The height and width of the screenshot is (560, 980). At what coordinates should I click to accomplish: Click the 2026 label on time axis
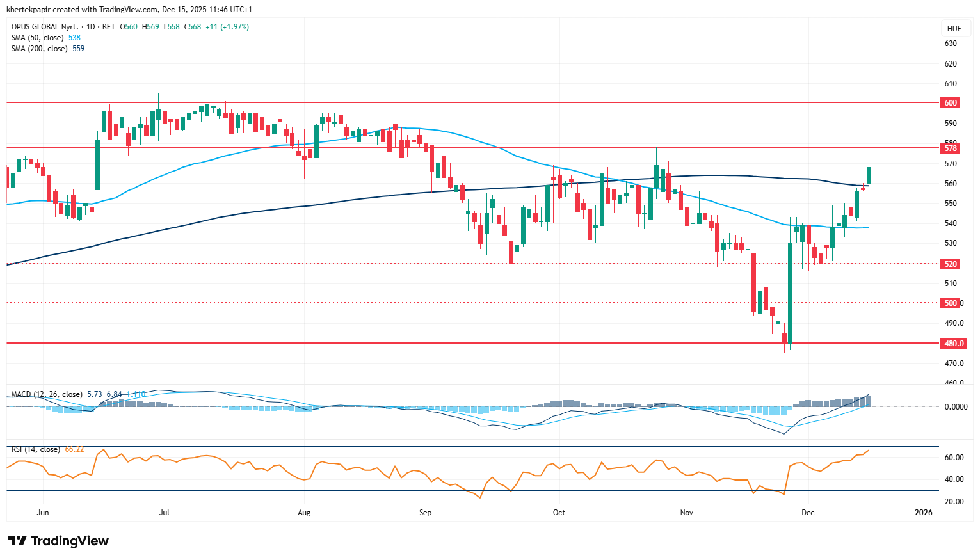pyautogui.click(x=924, y=513)
